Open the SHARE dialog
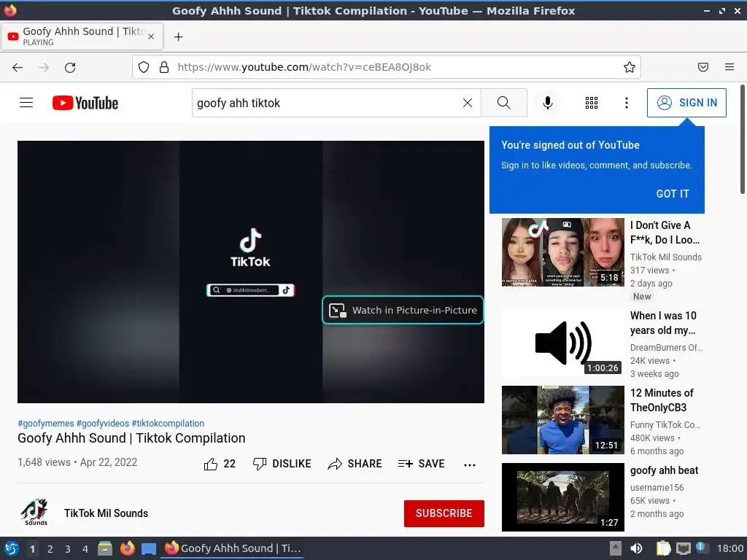 (355, 464)
